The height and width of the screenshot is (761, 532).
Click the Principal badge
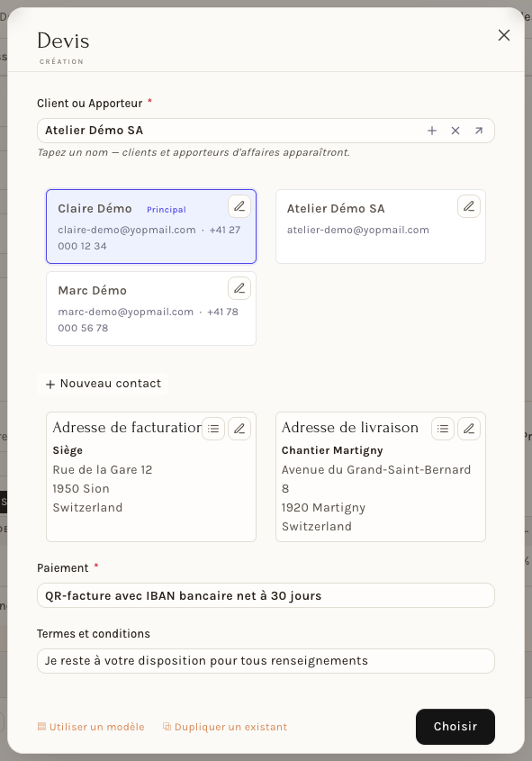click(167, 210)
